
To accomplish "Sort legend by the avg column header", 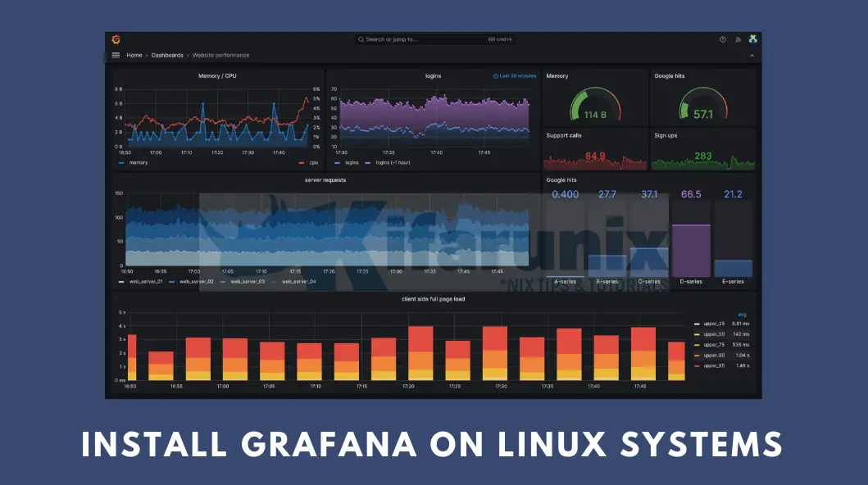I will 742,314.
